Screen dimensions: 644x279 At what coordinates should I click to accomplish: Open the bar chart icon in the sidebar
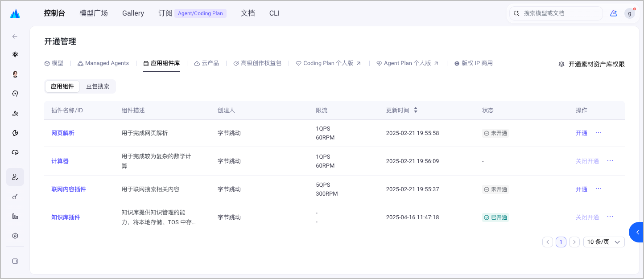[15, 216]
